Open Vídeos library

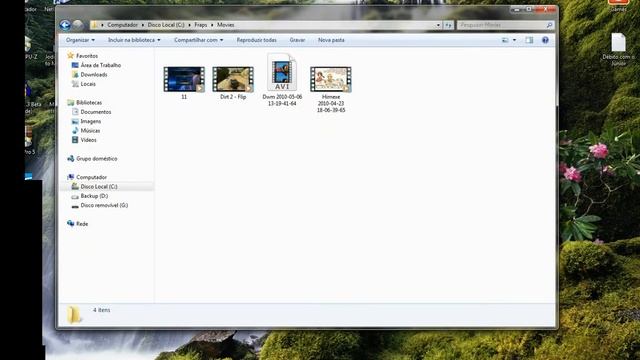pos(88,140)
